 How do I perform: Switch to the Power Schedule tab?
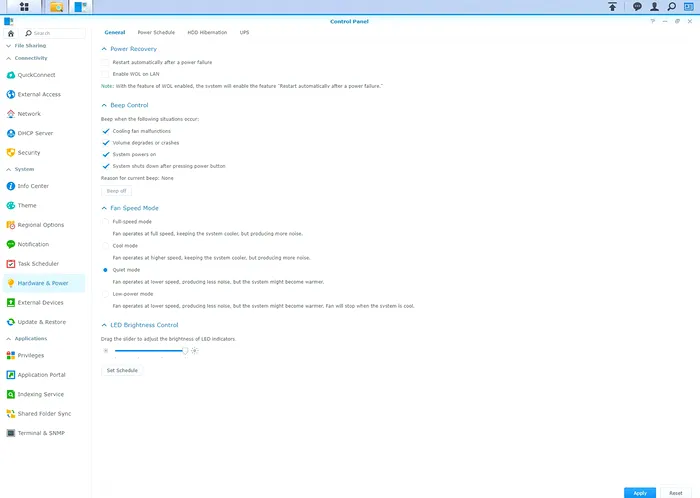click(x=156, y=33)
